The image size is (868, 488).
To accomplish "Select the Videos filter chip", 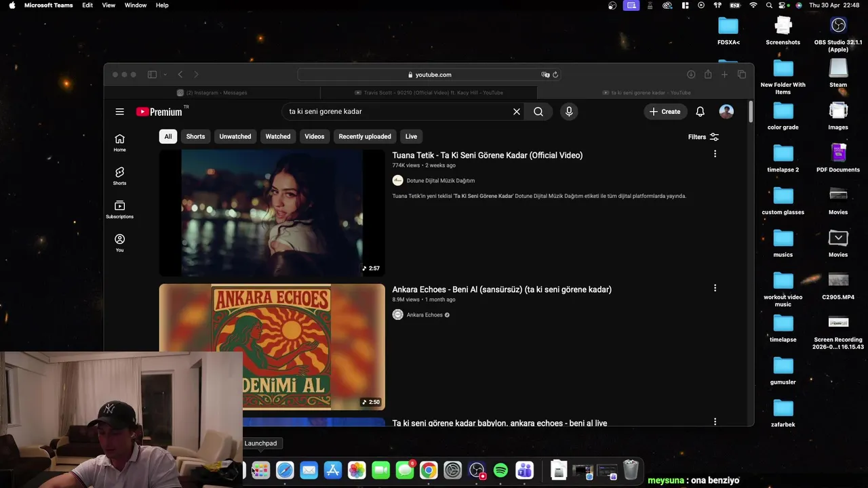I will (x=315, y=137).
